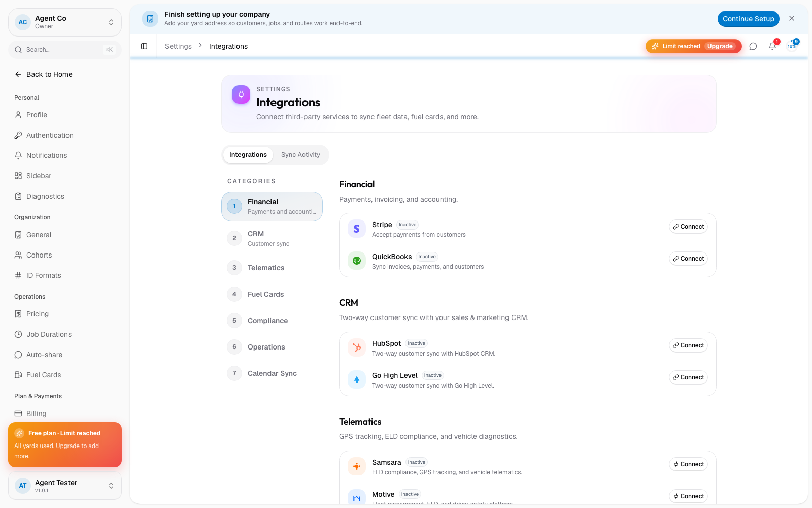Click the Go High Level logo icon

point(357,380)
